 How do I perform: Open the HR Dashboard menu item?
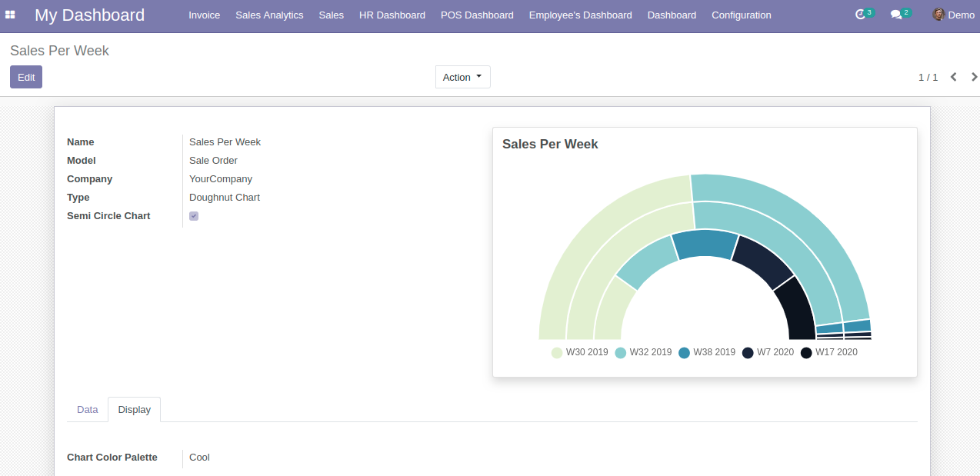[392, 15]
